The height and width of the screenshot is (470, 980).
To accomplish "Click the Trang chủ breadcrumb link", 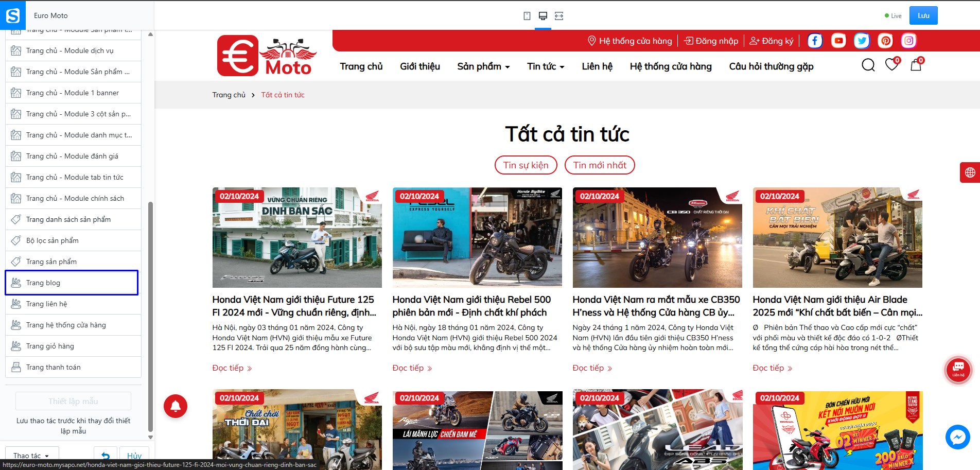I will [229, 95].
